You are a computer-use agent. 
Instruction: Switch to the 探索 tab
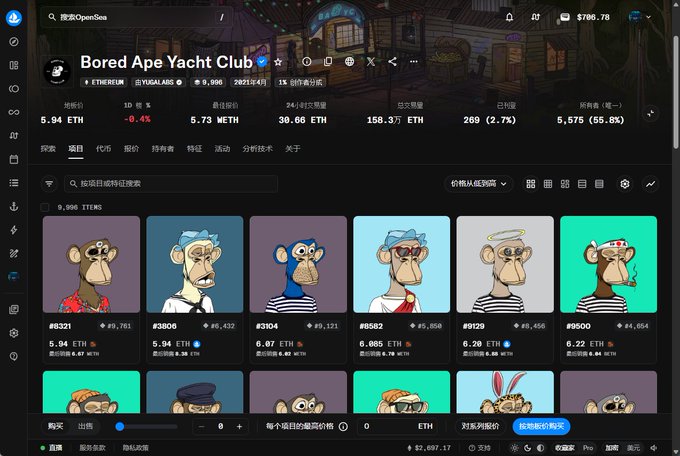48,148
